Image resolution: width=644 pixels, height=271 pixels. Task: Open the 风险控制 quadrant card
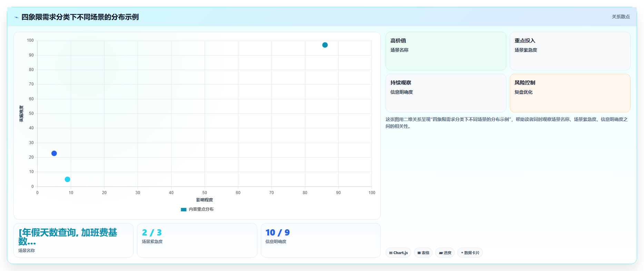click(x=570, y=93)
